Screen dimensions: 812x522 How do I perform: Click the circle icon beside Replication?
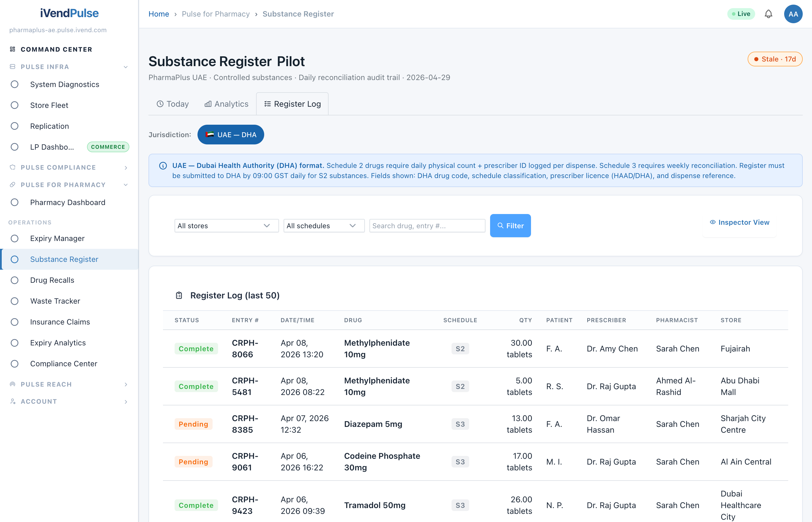[x=14, y=126]
